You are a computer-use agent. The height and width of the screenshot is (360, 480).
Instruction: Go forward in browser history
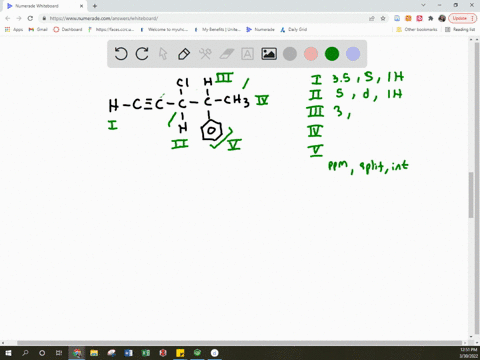[x=19, y=18]
